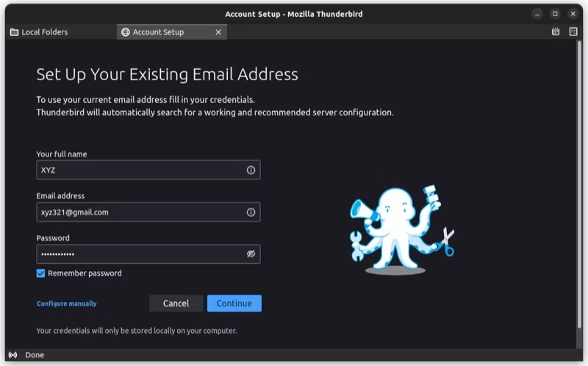
Task: Select the Account Setup tab
Action: click(x=172, y=32)
